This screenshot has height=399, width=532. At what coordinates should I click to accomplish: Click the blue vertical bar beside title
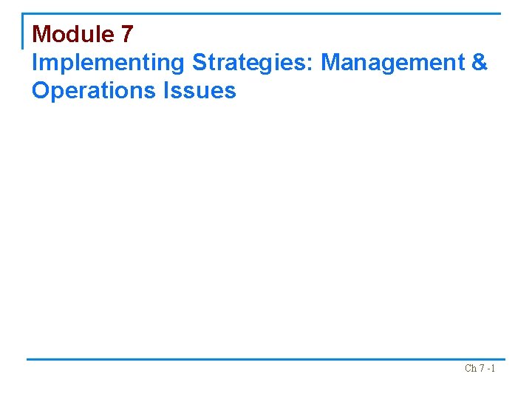(x=23, y=31)
